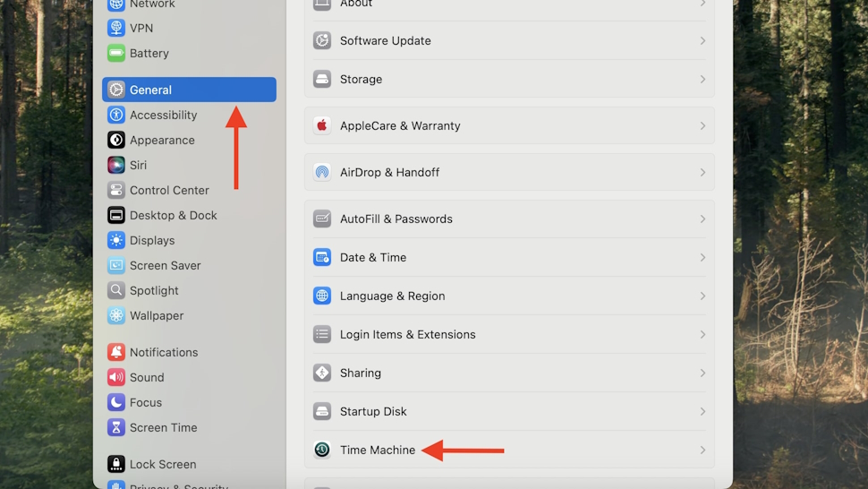Open AppleCare & Warranty label
The image size is (868, 489).
point(400,125)
